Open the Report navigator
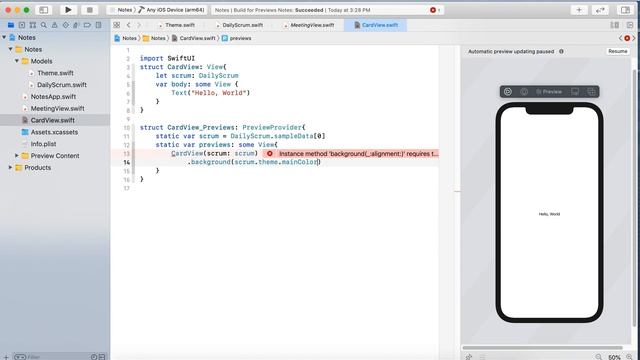640x360 pixels. (98, 25)
